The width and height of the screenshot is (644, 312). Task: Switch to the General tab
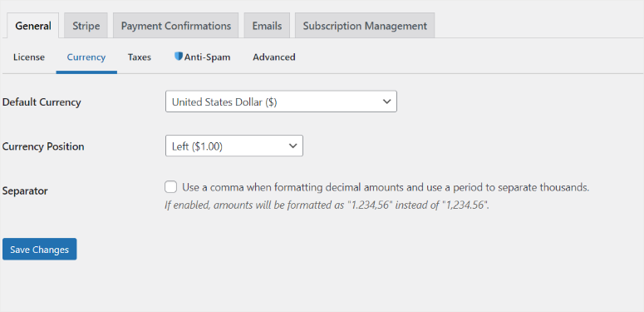33,26
